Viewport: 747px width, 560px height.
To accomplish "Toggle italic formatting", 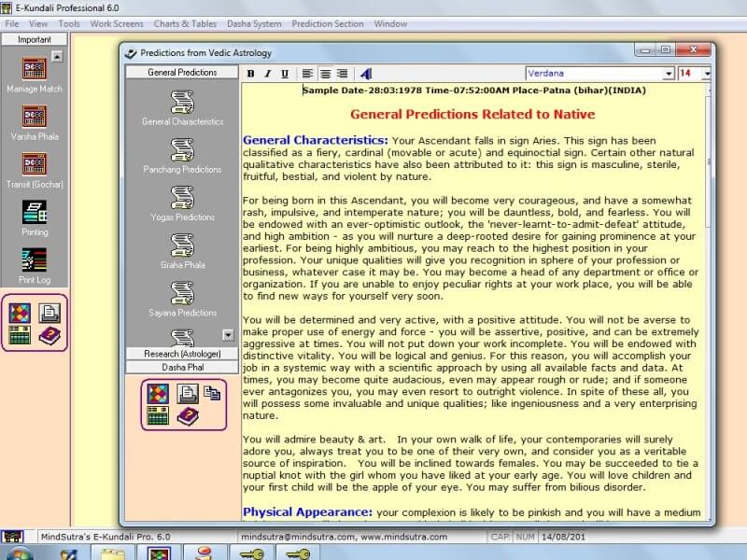I will [x=268, y=74].
